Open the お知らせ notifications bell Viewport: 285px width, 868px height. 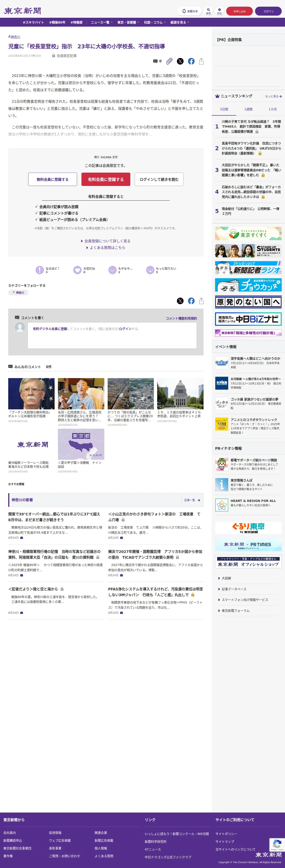point(190,11)
